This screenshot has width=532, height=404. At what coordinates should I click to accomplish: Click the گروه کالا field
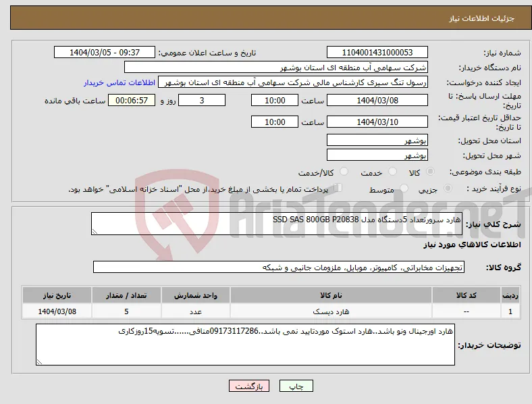279,267
